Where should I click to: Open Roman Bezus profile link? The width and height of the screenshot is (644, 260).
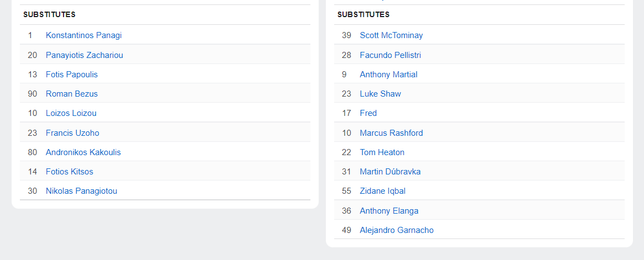pyautogui.click(x=71, y=94)
